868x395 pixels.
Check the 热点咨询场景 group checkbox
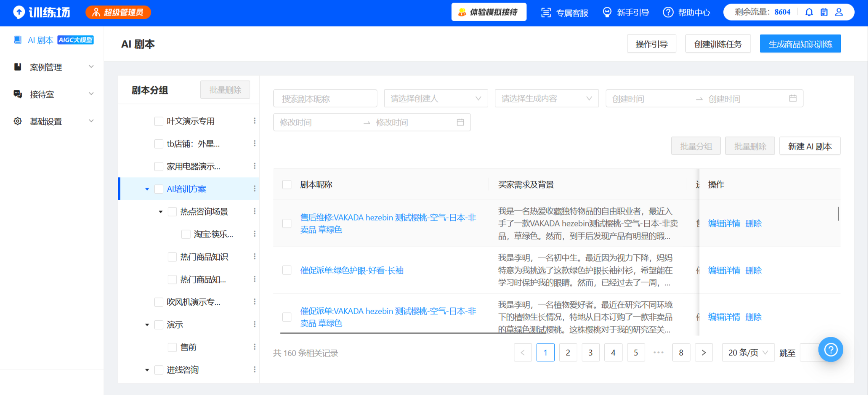point(172,212)
